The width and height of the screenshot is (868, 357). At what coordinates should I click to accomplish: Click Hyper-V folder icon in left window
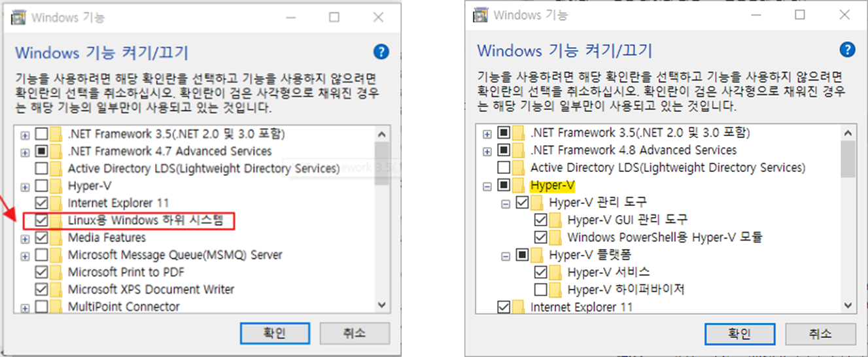coord(57,186)
